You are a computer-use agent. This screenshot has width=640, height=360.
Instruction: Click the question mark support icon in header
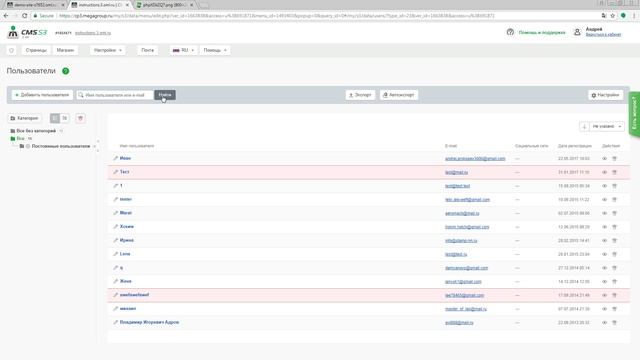[x=510, y=32]
